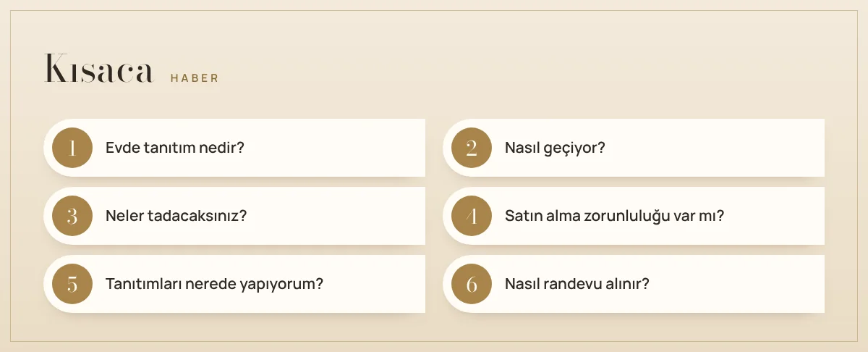Open 'Nasıl randevu alınır?' link
The image size is (868, 352).
pyautogui.click(x=577, y=284)
